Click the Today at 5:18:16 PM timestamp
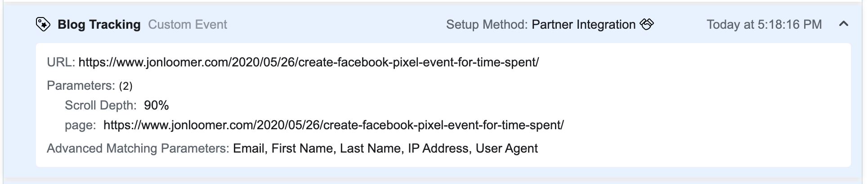Image resolution: width=868 pixels, height=184 pixels. [x=764, y=24]
